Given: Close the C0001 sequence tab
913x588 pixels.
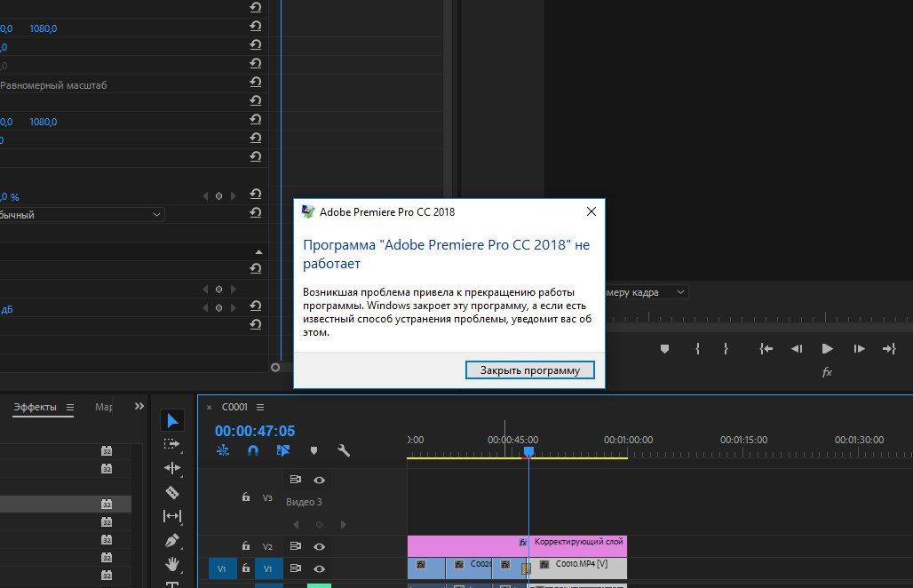Looking at the screenshot, I should (x=209, y=408).
